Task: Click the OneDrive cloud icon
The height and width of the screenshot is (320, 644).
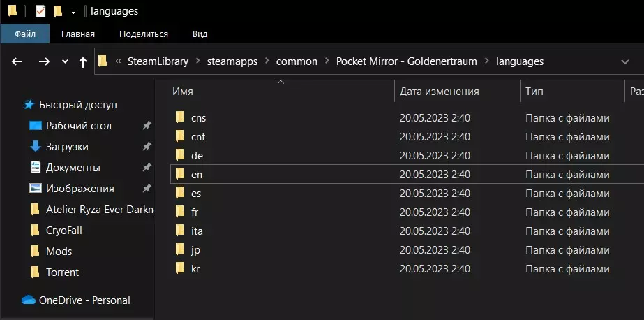Action: (29, 300)
